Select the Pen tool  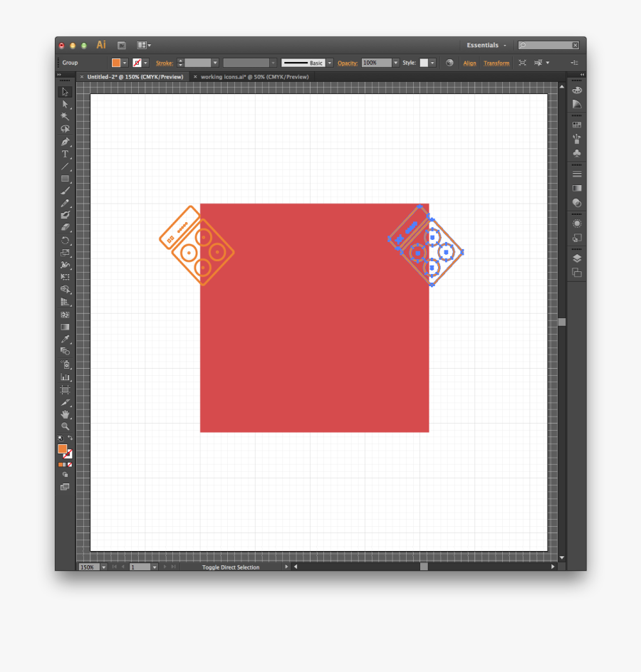tap(65, 142)
